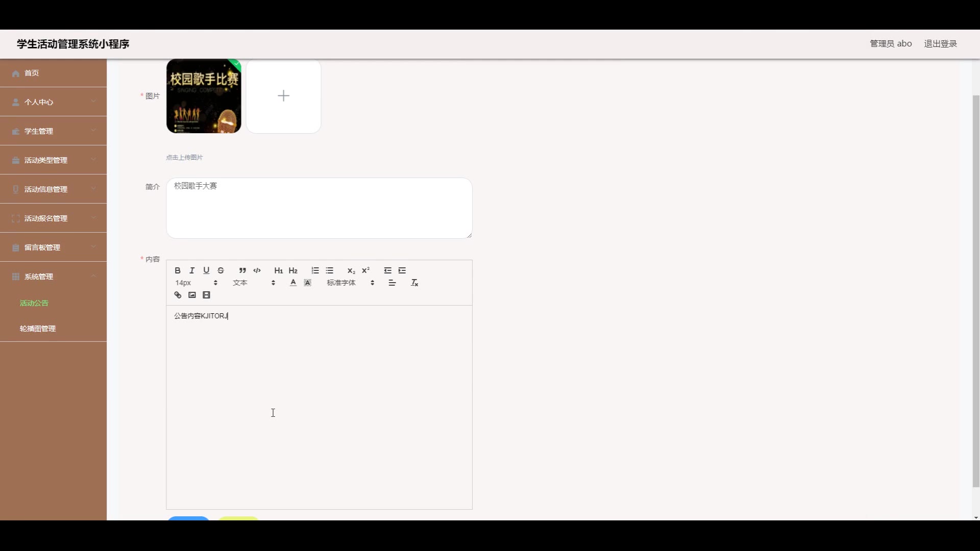Open the 轮播图管理 submenu item

click(38, 329)
